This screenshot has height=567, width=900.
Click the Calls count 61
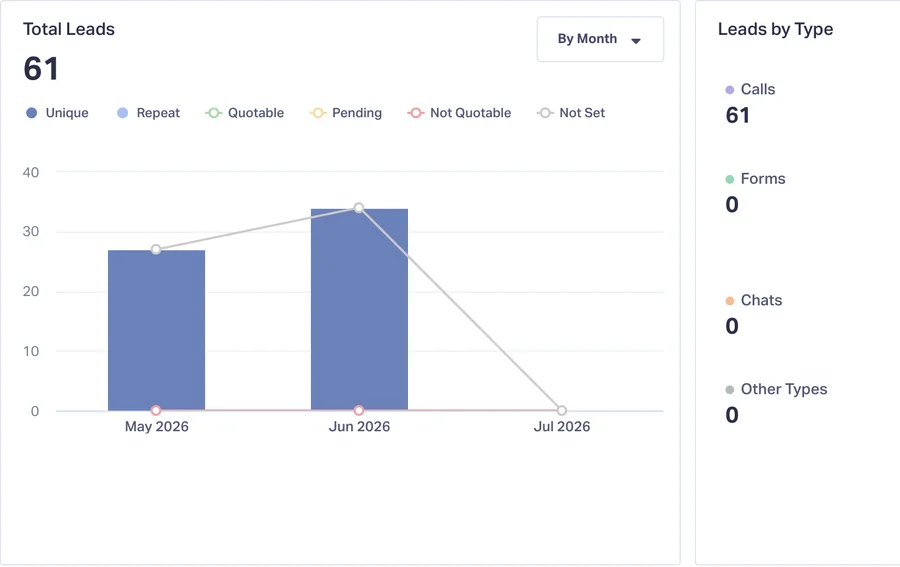click(x=738, y=115)
